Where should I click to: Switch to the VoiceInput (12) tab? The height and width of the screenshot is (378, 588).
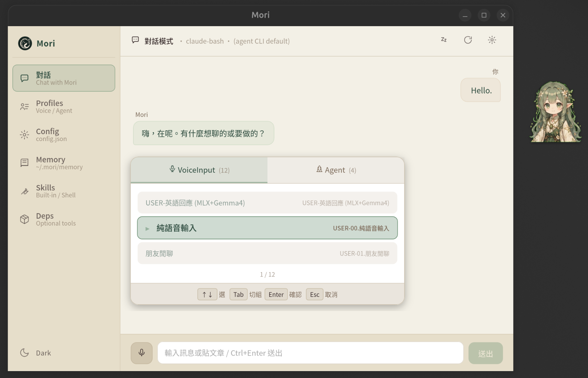(199, 170)
